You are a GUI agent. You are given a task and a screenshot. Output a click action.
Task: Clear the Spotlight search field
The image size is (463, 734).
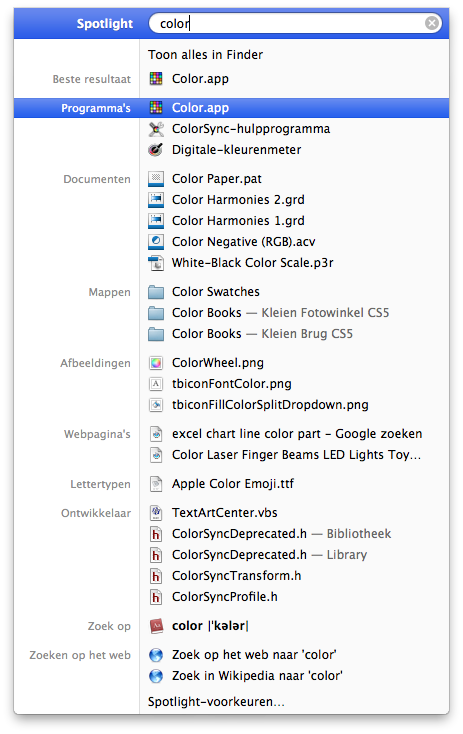tap(432, 23)
